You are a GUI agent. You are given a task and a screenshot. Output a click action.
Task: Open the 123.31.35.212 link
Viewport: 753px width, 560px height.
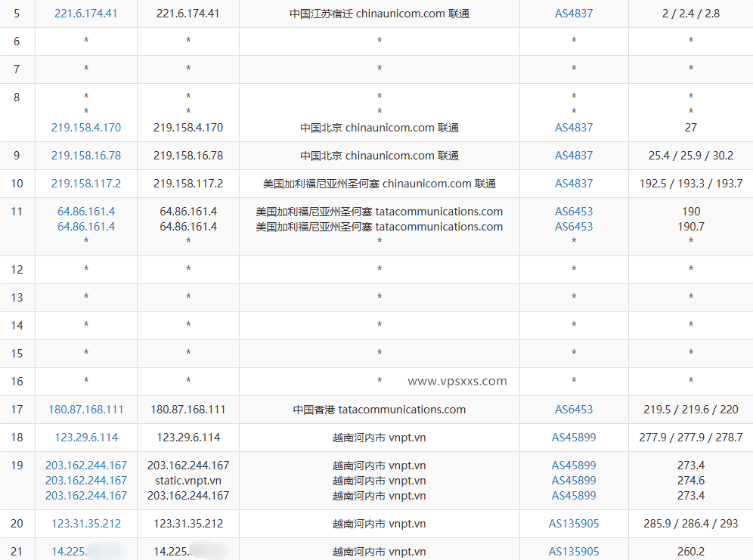[85, 524]
